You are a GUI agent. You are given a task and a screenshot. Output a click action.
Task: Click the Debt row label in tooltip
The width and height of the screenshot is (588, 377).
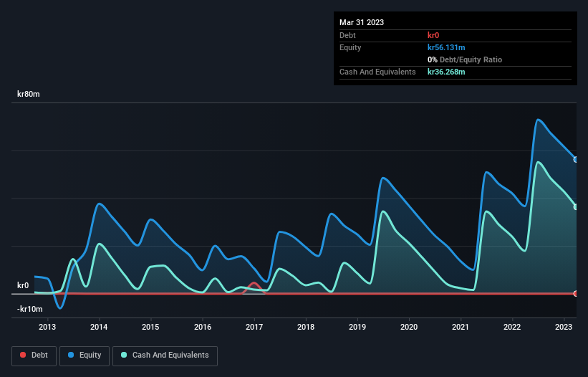(x=347, y=35)
